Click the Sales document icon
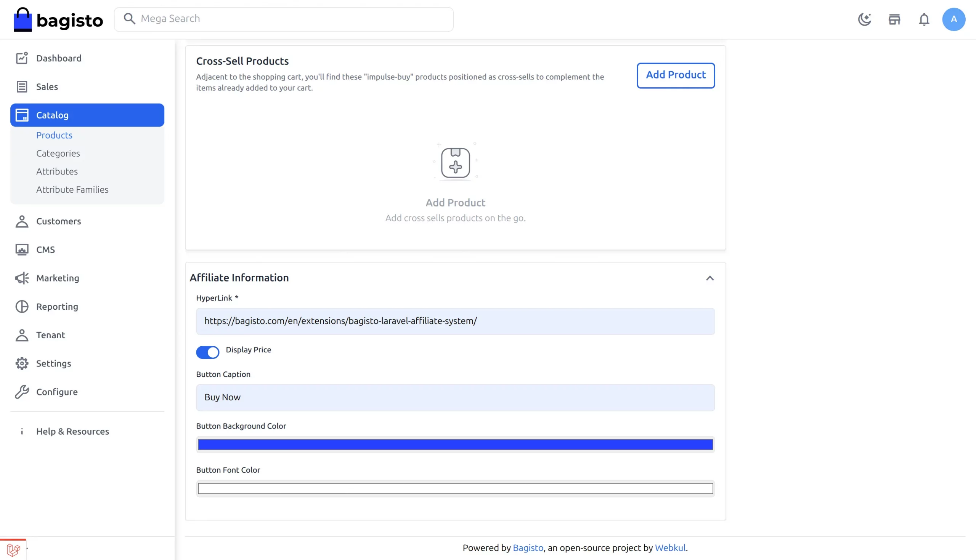The height and width of the screenshot is (560, 976). pos(22,86)
